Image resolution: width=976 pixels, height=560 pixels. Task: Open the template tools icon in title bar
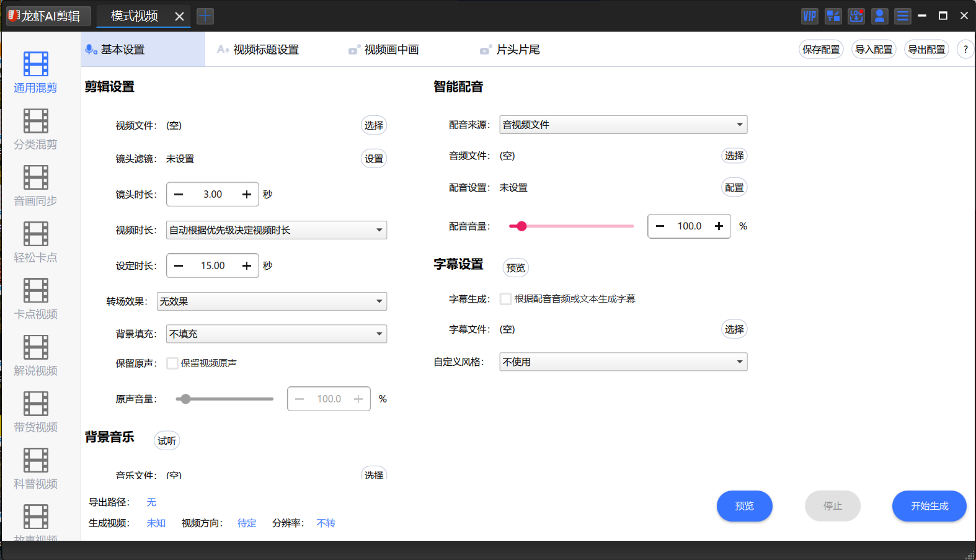[833, 16]
